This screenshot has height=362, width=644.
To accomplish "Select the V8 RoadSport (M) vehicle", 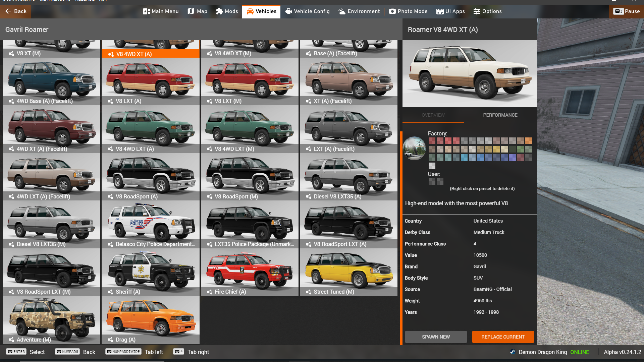I will 250,177.
